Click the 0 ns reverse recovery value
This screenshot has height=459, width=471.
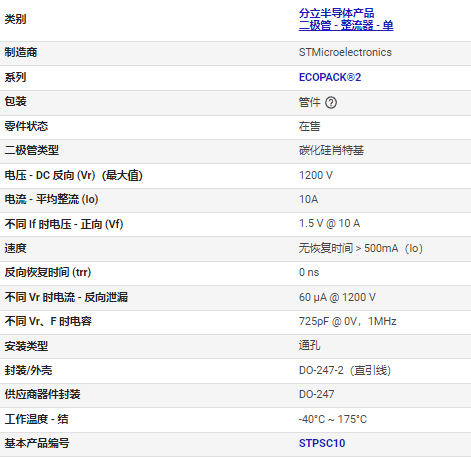coord(309,272)
